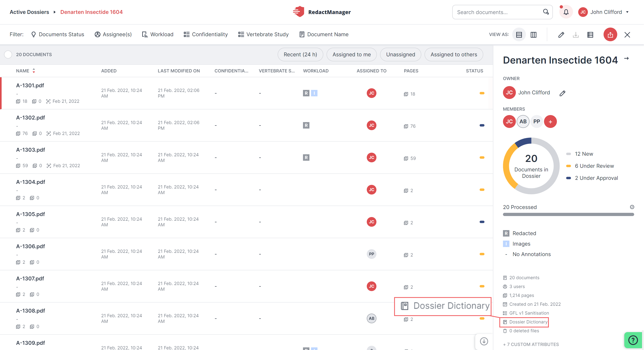
Task: Toggle the Assigned to me filter
Action: click(351, 54)
